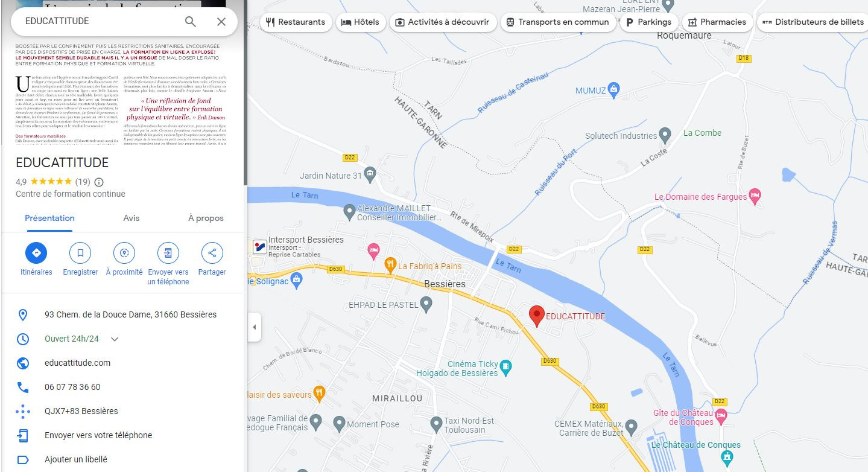
Task: Open Itinéraires directions button
Action: click(36, 253)
